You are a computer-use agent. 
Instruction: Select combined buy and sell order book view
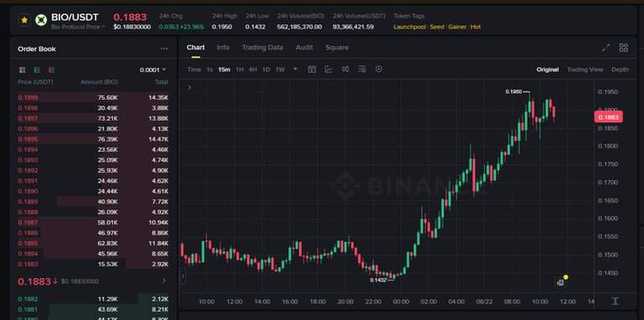tap(22, 70)
